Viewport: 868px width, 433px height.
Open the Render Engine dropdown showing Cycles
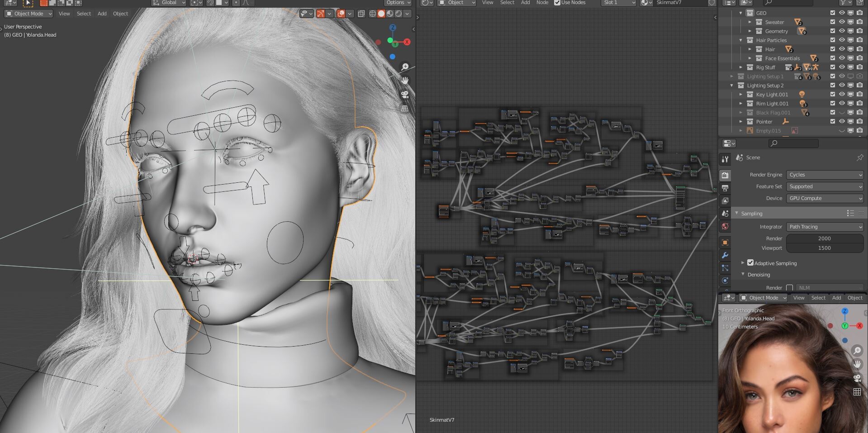pos(825,175)
